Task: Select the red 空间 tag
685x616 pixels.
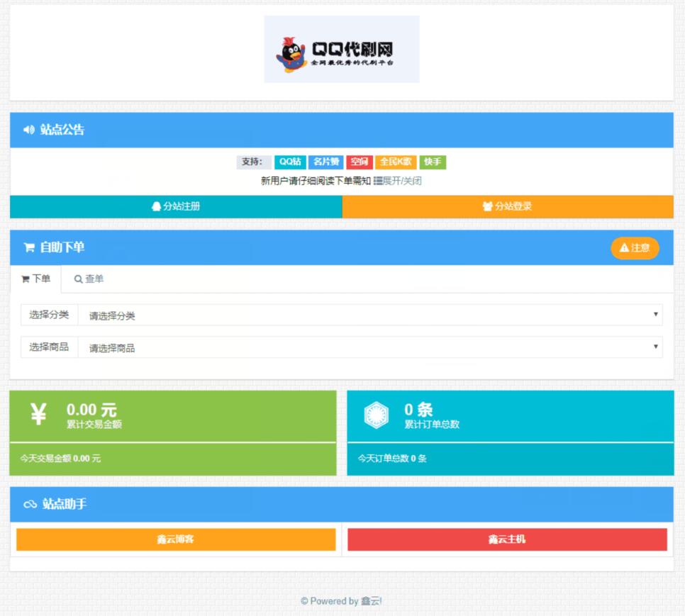Action: coord(360,162)
